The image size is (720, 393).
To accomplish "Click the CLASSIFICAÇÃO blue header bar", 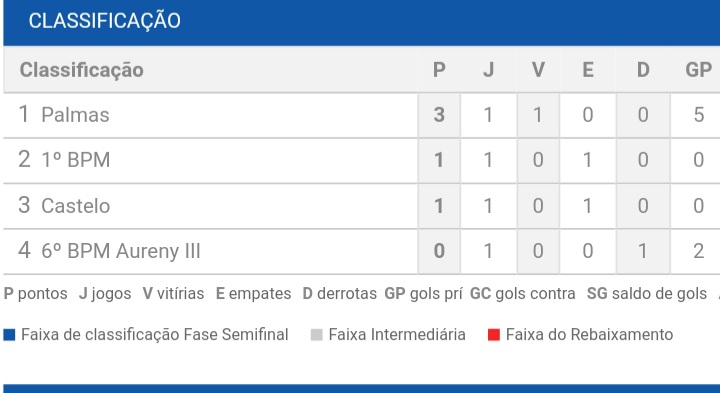I will click(x=361, y=22).
